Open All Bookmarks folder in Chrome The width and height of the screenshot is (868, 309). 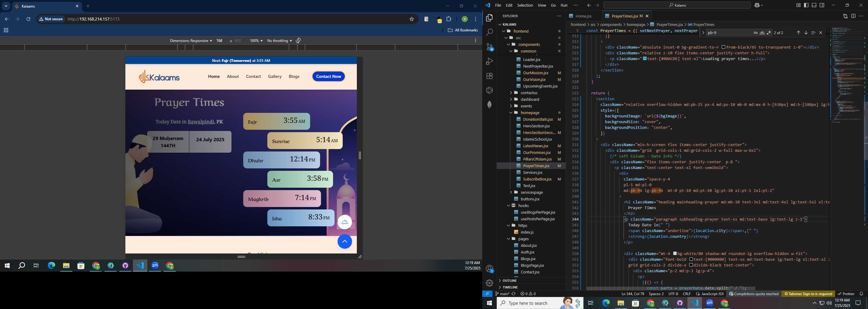tap(463, 30)
